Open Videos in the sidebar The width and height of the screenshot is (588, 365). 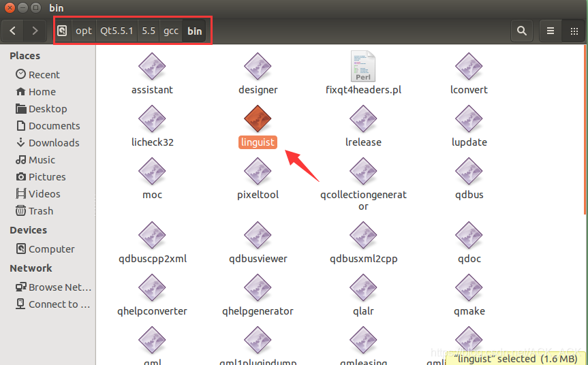tap(38, 194)
